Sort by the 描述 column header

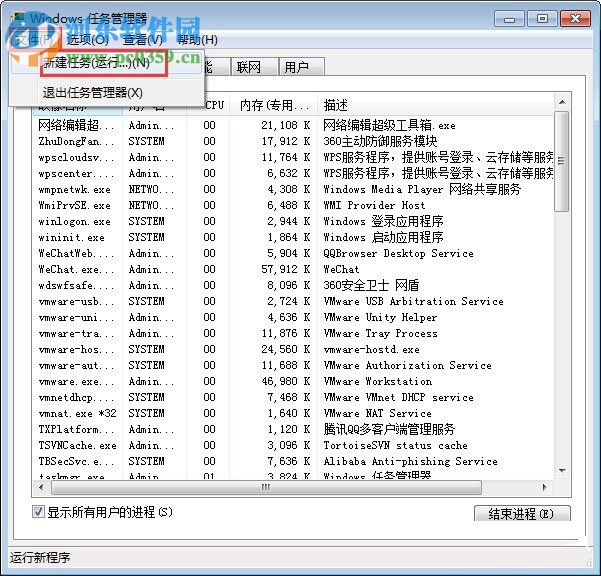pos(435,105)
